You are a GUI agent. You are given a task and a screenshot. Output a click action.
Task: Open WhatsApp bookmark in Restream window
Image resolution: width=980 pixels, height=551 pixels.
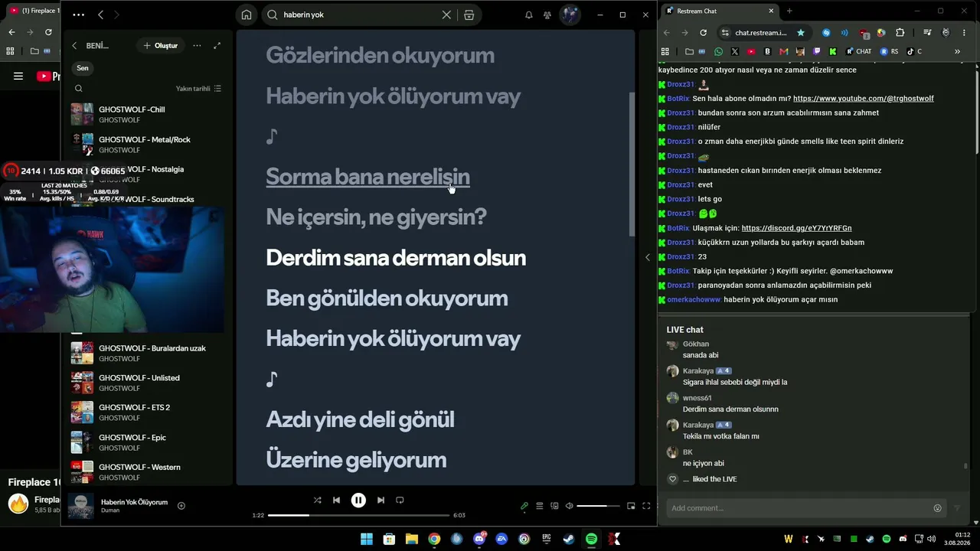coord(718,51)
